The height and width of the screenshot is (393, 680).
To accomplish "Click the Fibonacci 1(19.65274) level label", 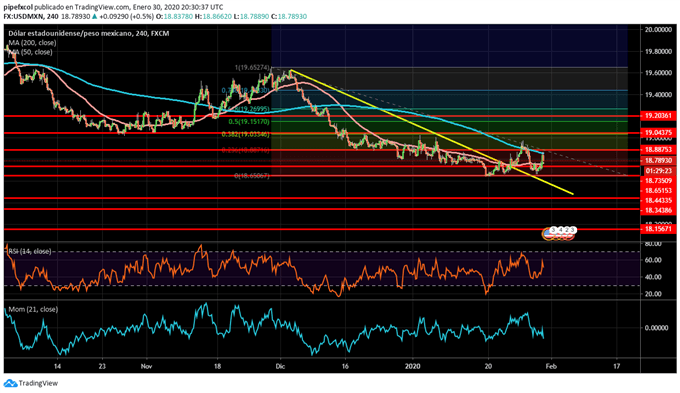I will [252, 68].
